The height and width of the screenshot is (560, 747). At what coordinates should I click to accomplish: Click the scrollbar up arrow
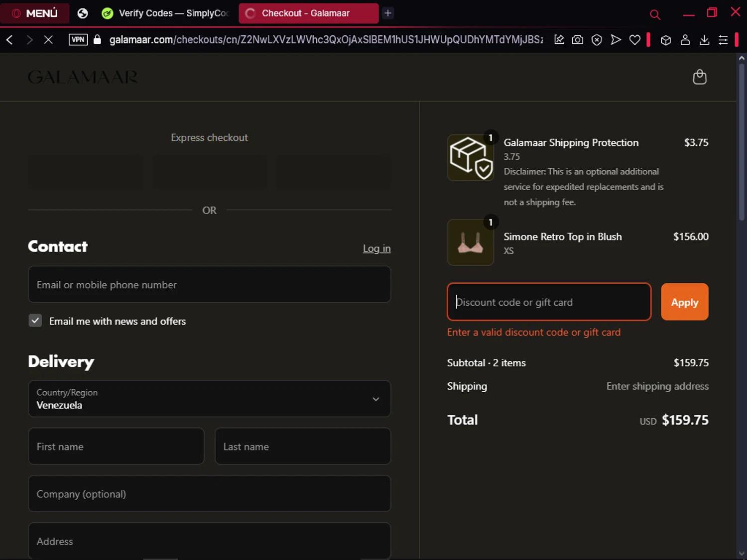[742, 58]
